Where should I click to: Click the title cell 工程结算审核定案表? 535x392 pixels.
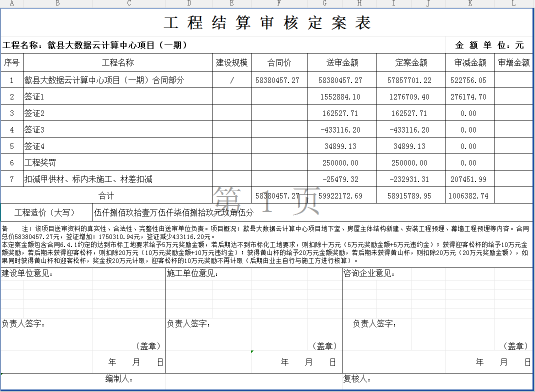pyautogui.click(x=267, y=23)
